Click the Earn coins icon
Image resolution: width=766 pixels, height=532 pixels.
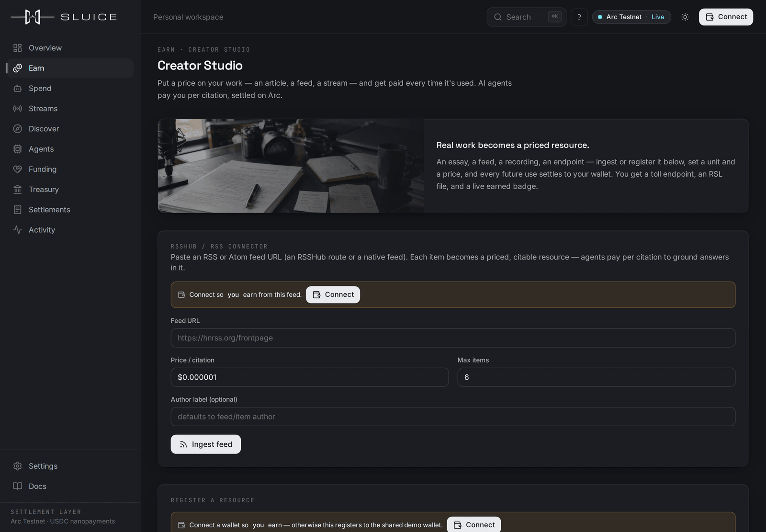18,68
